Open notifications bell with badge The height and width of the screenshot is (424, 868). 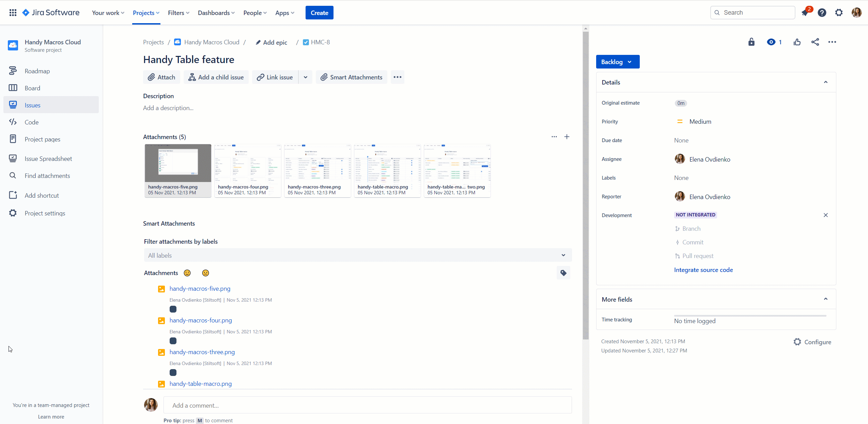click(x=805, y=13)
